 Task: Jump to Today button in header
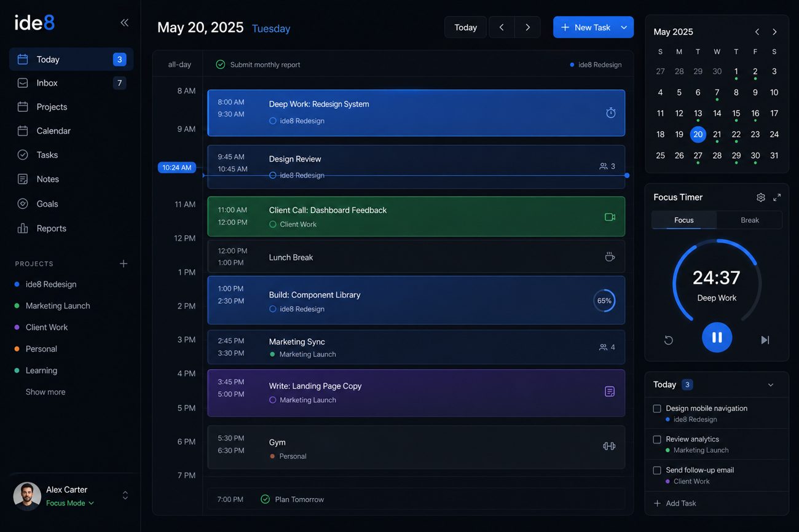[x=465, y=27]
